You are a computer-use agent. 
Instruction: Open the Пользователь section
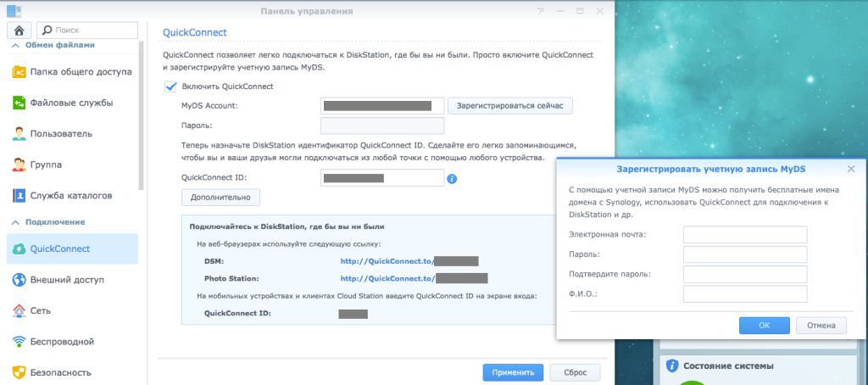coord(73,134)
